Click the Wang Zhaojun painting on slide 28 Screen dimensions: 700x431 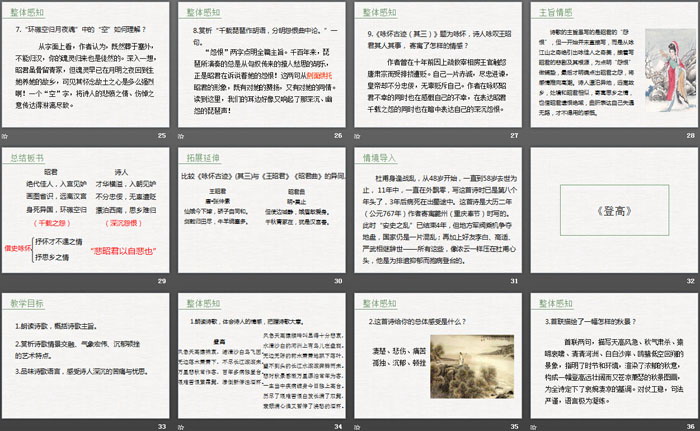pos(670,70)
